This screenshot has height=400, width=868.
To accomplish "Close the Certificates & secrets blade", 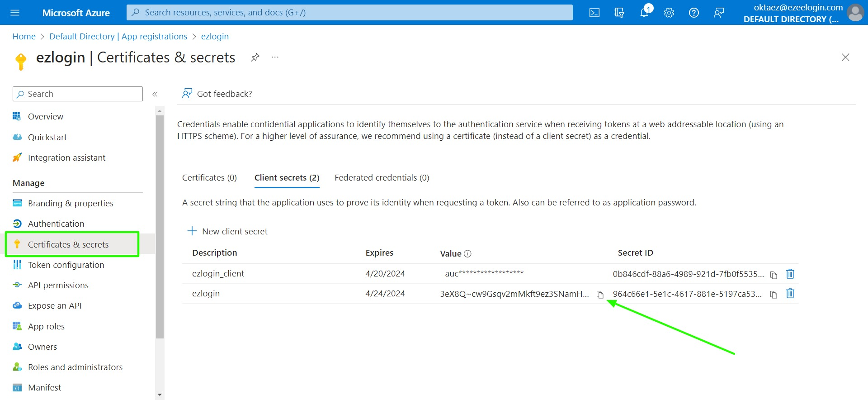I will pyautogui.click(x=845, y=57).
